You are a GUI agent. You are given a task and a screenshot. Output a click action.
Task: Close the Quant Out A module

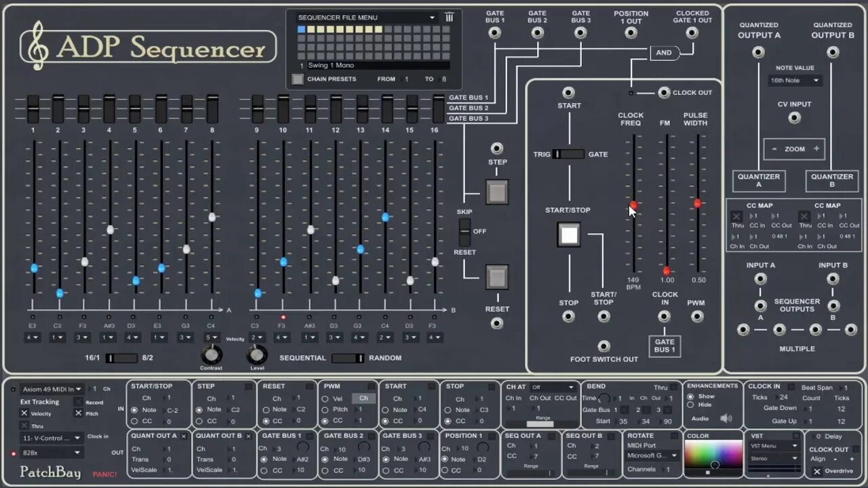tap(184, 436)
